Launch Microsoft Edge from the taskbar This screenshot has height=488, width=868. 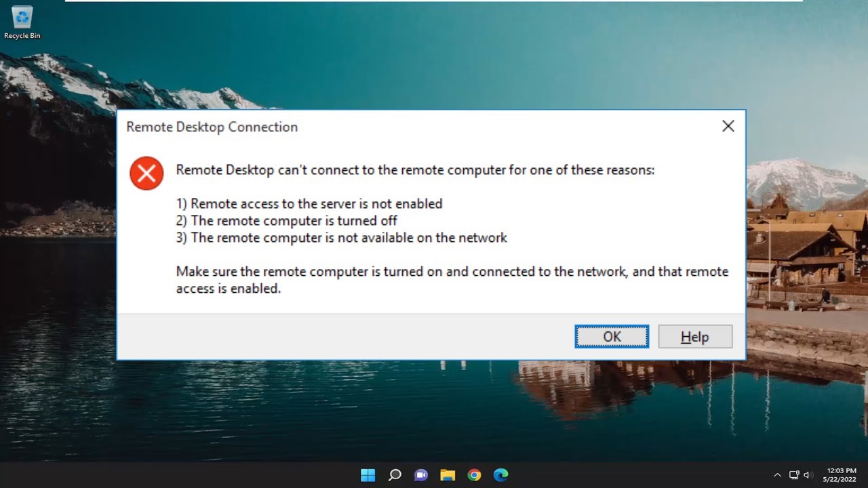coord(500,474)
